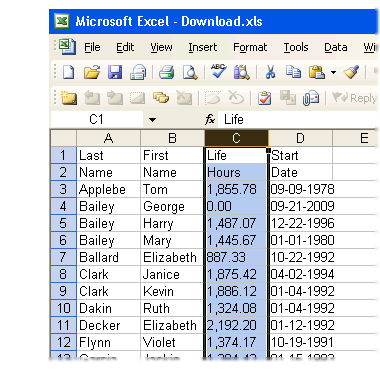Viewport: 380px width, 385px height.
Task: Open a file with the Open folder icon
Action: (x=92, y=72)
